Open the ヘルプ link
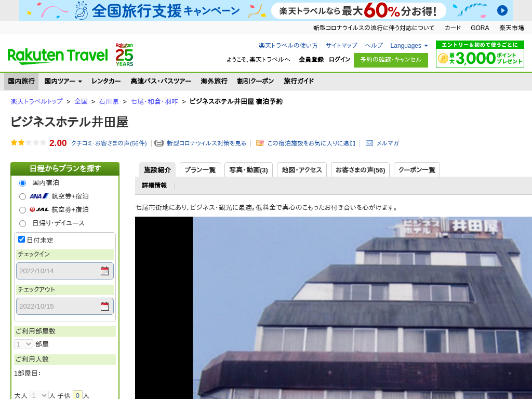532x399 pixels. (374, 46)
